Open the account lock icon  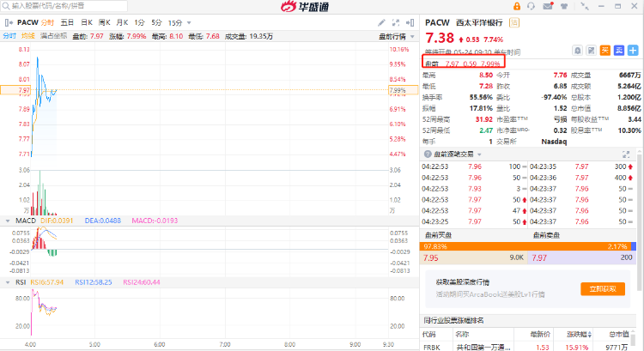517,6
